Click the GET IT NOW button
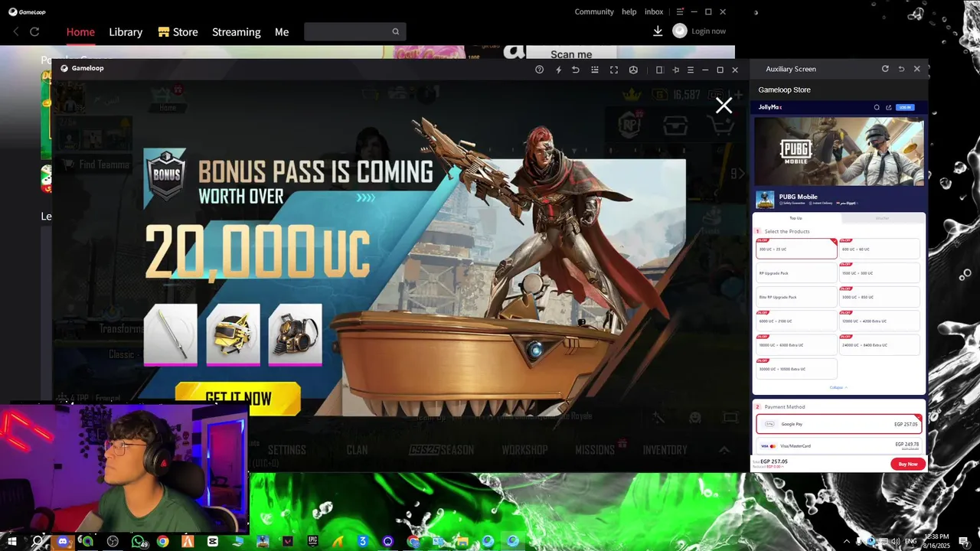 coord(238,398)
